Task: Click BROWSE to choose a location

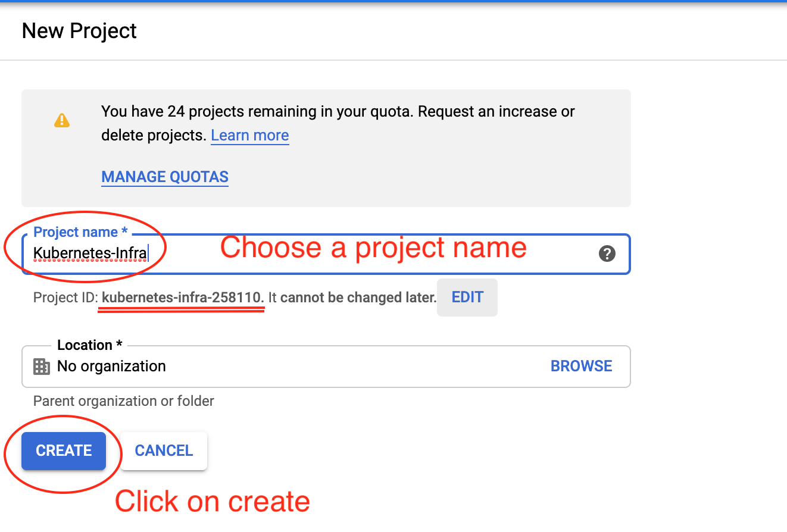Action: (x=582, y=366)
